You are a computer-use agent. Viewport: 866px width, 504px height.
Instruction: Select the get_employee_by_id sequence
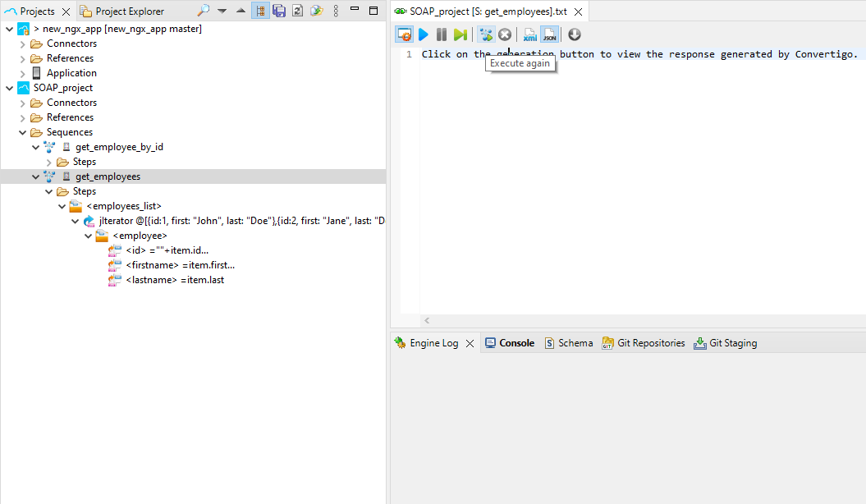pyautogui.click(x=118, y=146)
